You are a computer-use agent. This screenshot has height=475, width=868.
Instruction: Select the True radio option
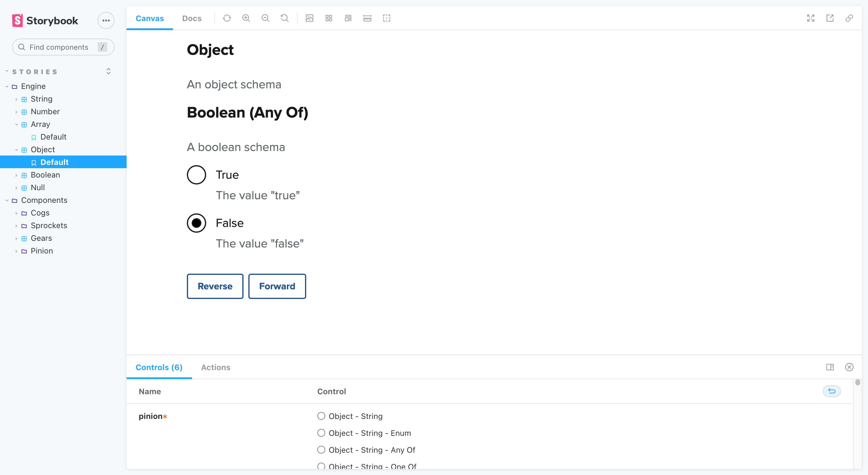[x=197, y=175]
